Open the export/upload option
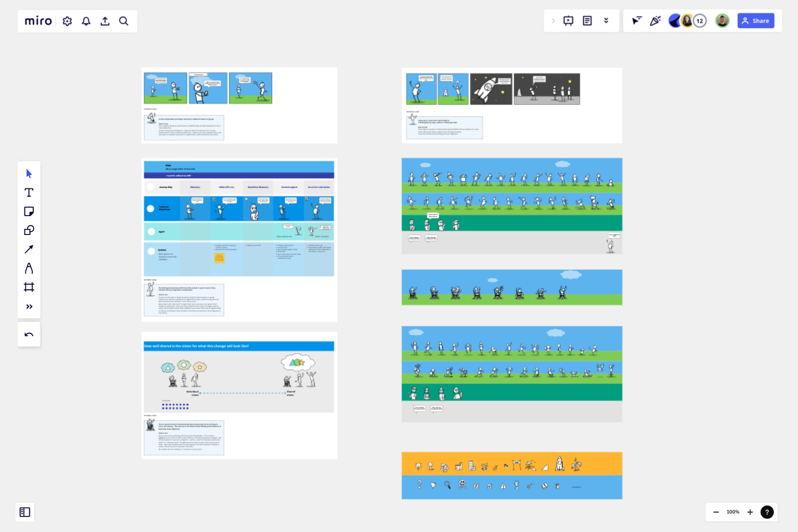This screenshot has height=532, width=798. tap(105, 21)
